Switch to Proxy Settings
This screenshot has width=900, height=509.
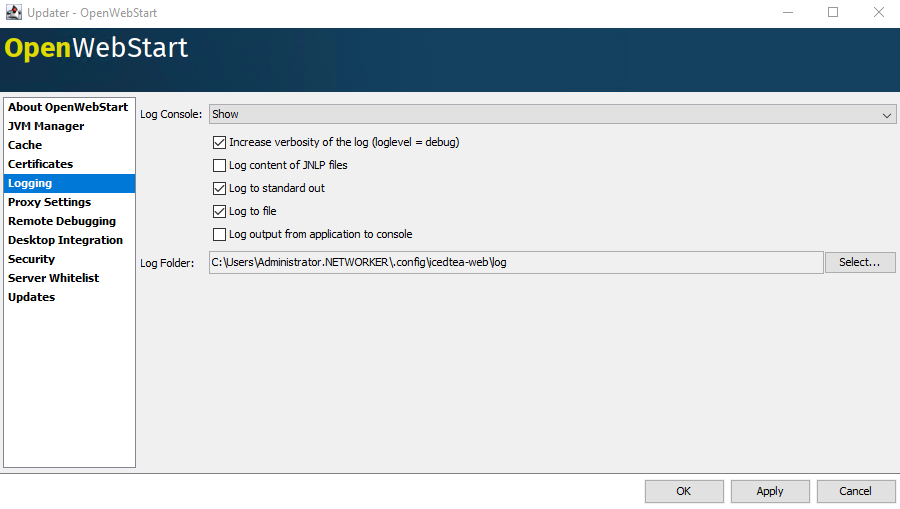click(x=49, y=202)
